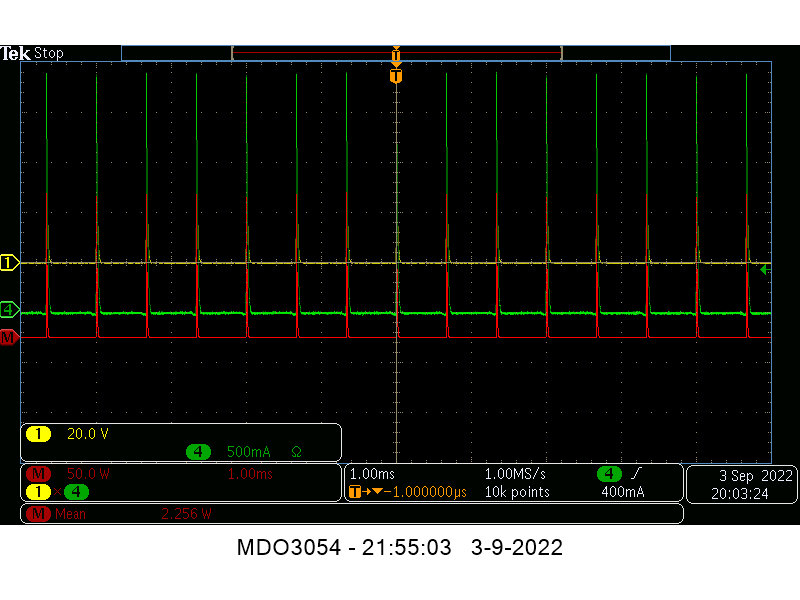Click the rising edge trigger slope icon
The width and height of the screenshot is (800, 600).
pyautogui.click(x=637, y=474)
